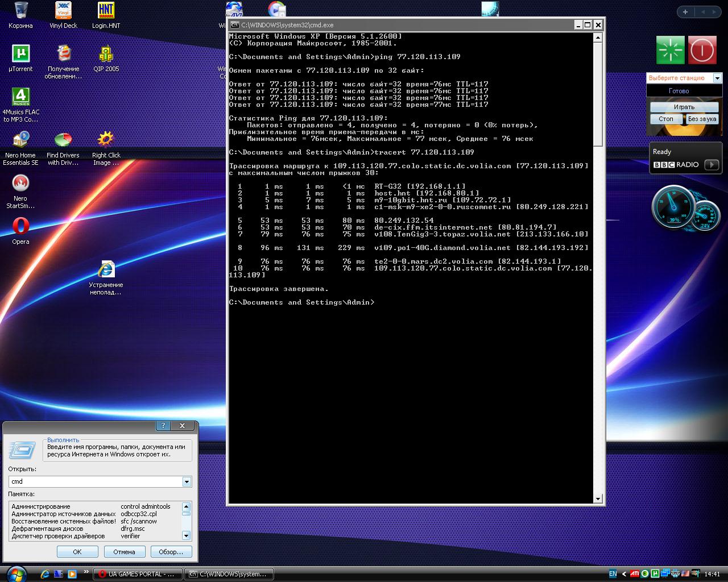Select the Администрирование list row
The width and height of the screenshot is (728, 582).
point(96,506)
